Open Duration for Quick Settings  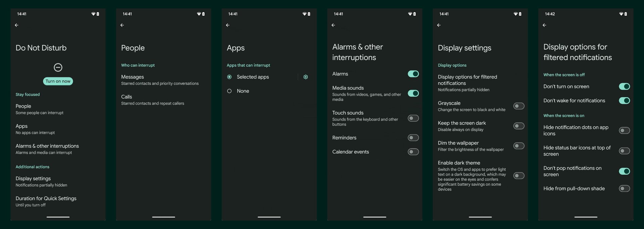tap(58, 201)
